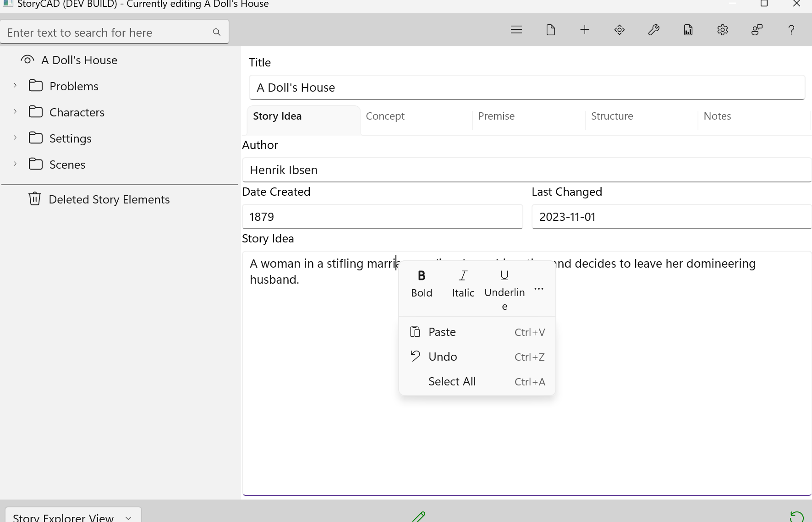The height and width of the screenshot is (522, 812).
Task: Open preferences via the gear icon
Action: coord(722,29)
